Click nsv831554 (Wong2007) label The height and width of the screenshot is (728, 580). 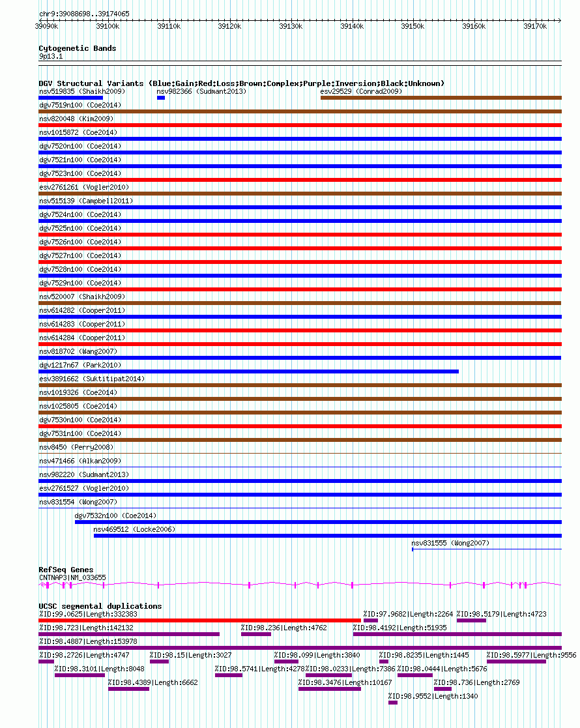[x=78, y=502]
